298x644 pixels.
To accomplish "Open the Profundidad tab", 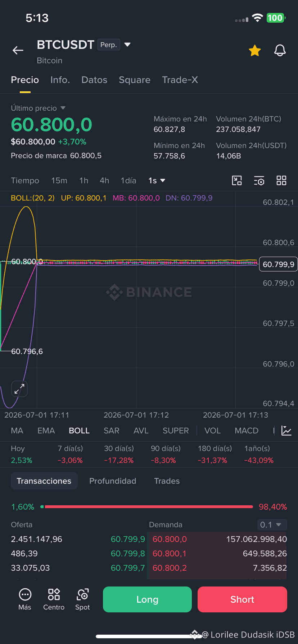I will point(113,481).
